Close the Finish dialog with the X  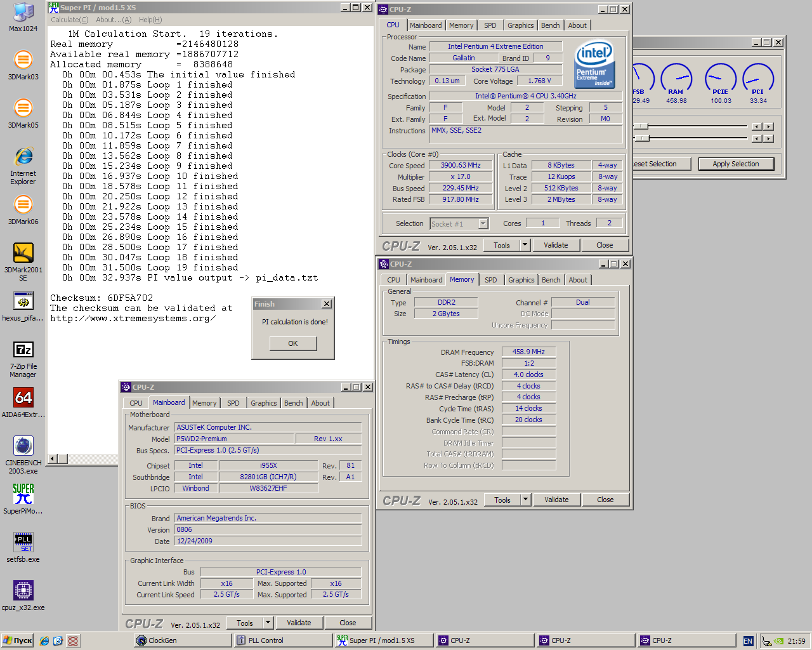coord(327,304)
